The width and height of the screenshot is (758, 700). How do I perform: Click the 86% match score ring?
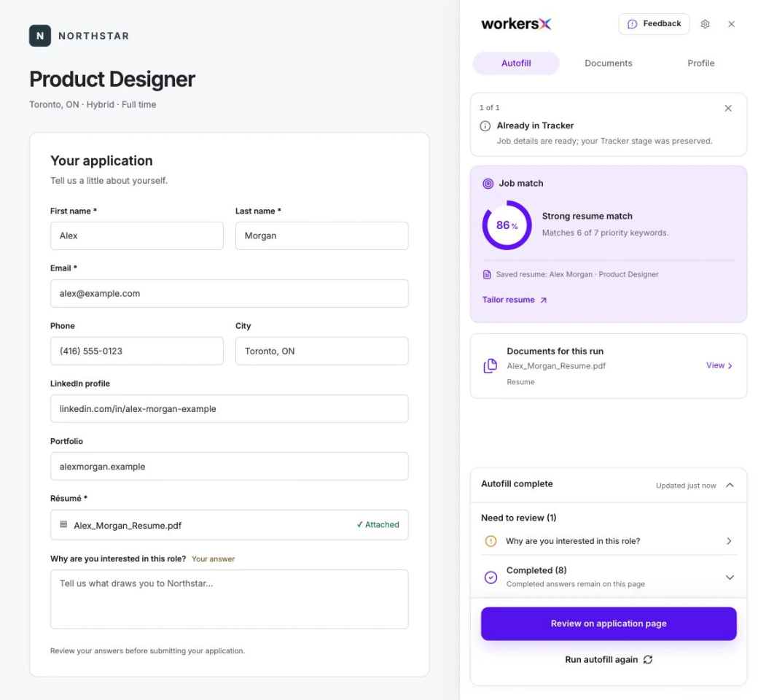(507, 225)
